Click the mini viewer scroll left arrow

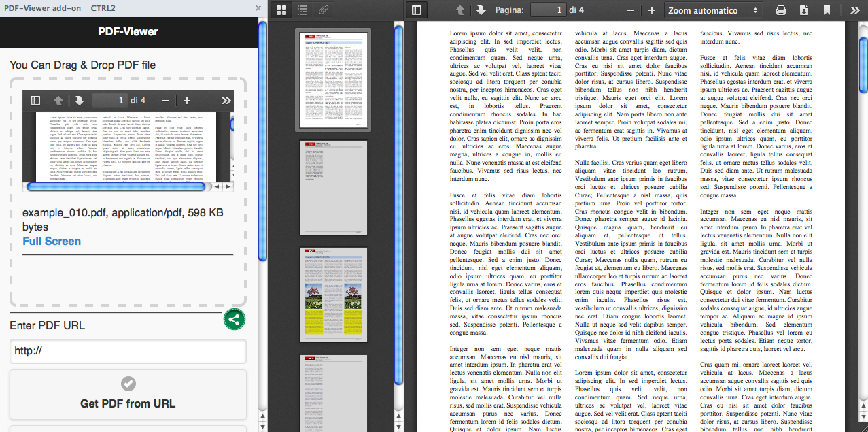(x=218, y=186)
